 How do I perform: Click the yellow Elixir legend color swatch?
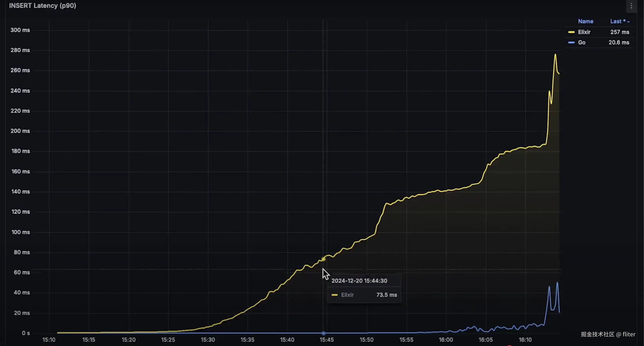click(x=571, y=32)
